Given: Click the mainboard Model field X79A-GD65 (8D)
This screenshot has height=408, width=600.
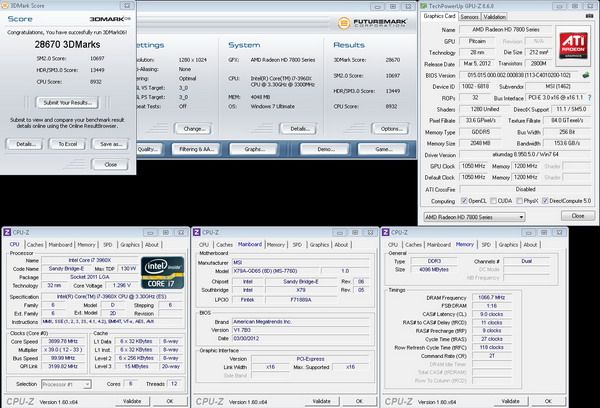Looking at the screenshot, I should coord(276,271).
